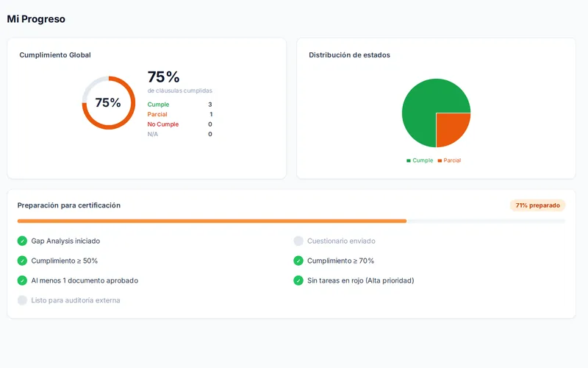This screenshot has height=368, width=588.
Task: Click the Distribución de estados card title
Action: point(350,54)
